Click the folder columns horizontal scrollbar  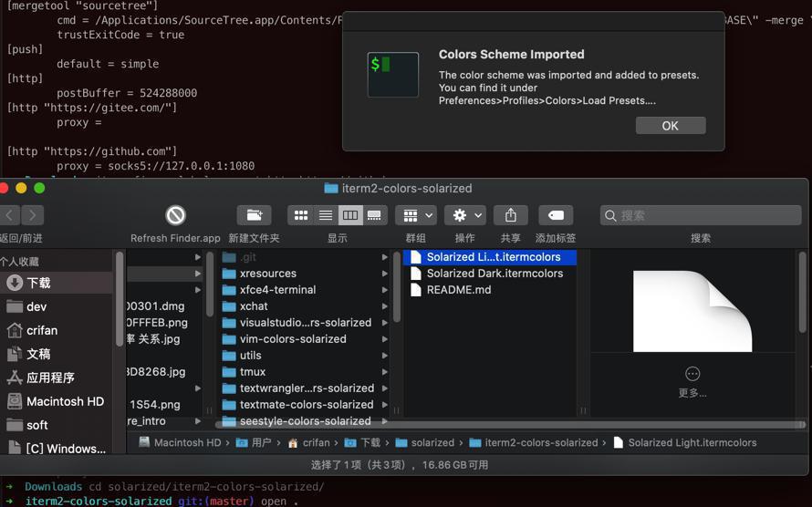point(512,424)
